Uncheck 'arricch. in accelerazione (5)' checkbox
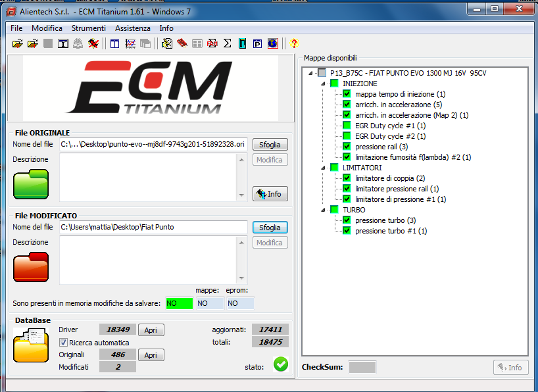 click(347, 105)
